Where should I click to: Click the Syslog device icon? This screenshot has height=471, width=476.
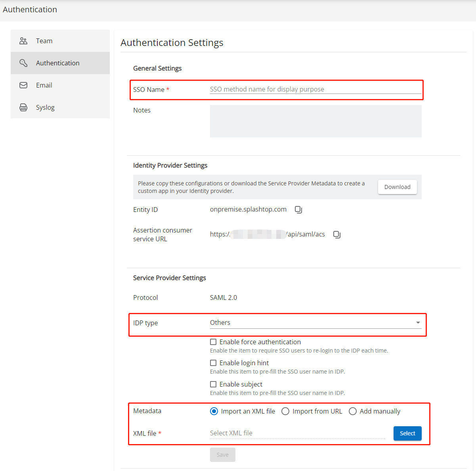click(x=23, y=107)
